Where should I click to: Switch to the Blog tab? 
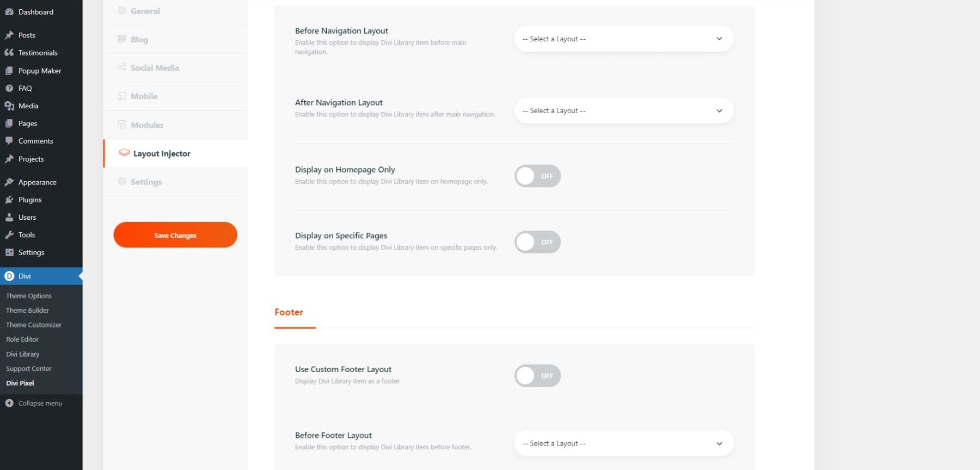click(139, 39)
